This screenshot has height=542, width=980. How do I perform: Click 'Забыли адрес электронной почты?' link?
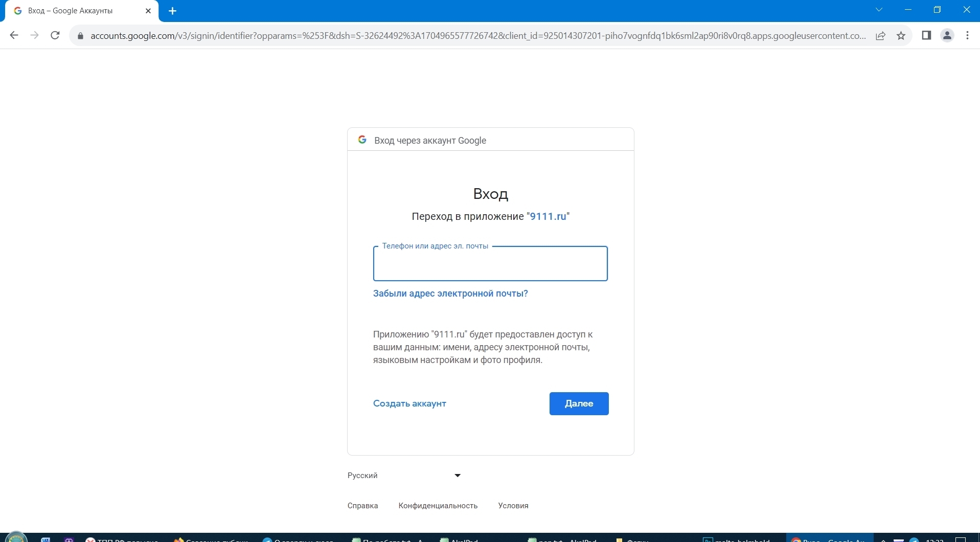point(450,293)
